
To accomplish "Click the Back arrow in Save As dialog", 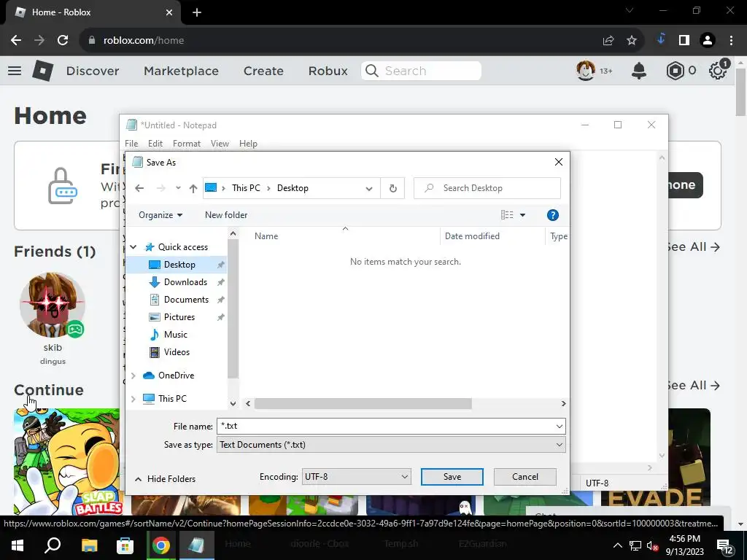I will tap(139, 188).
